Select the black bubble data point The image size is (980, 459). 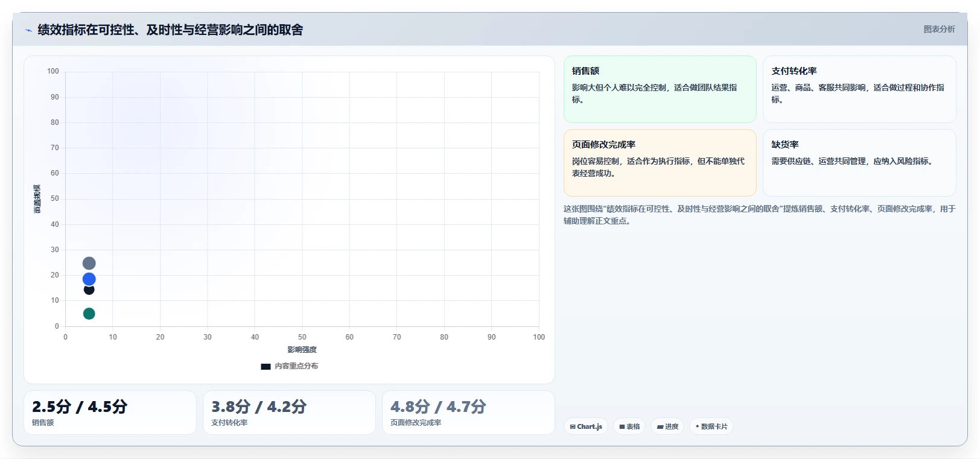pyautogui.click(x=89, y=290)
